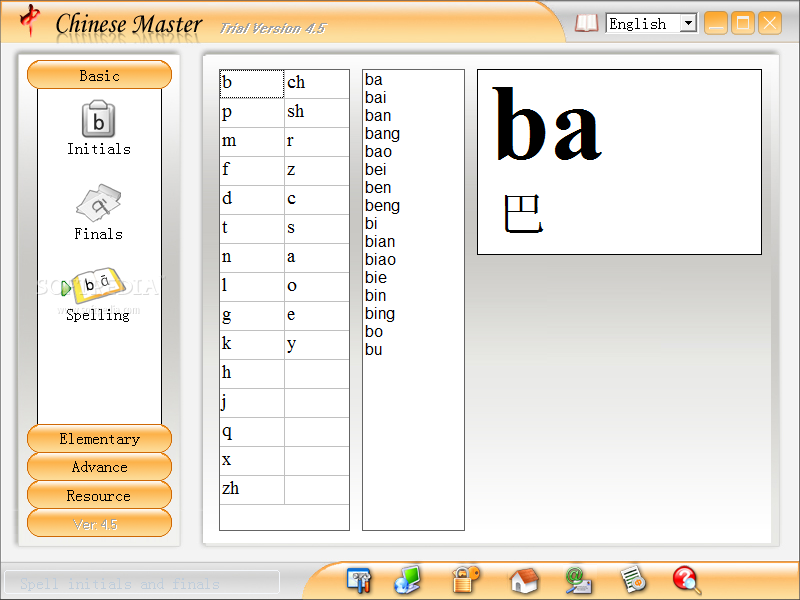Click the computer and globe network icon
The width and height of the screenshot is (800, 600).
[x=407, y=580]
